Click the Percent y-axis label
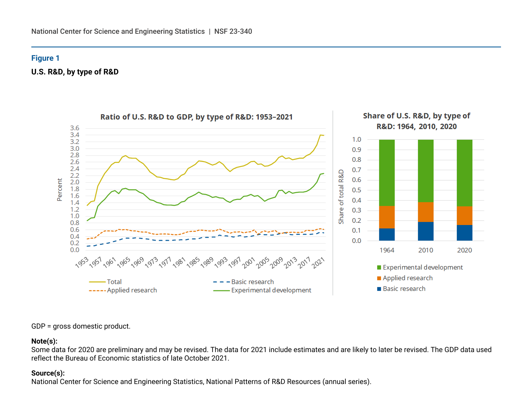The width and height of the screenshot is (532, 420). (x=59, y=189)
